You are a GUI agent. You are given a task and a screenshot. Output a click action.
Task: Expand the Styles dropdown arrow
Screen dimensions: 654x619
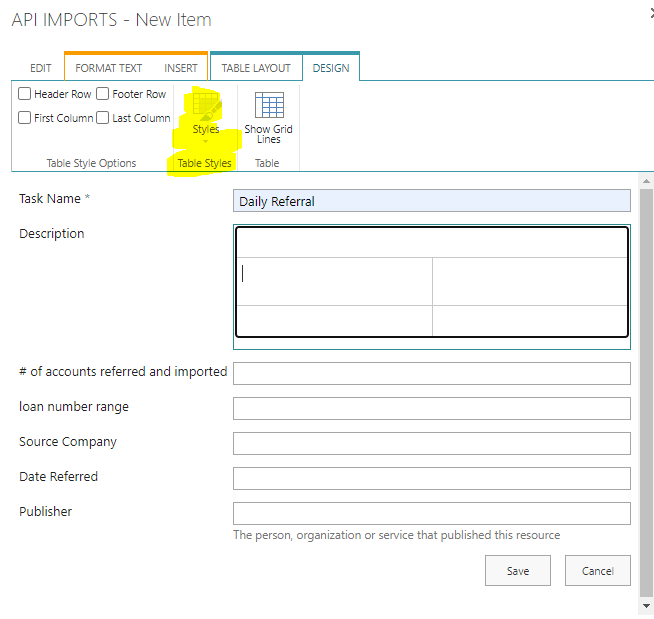point(205,141)
